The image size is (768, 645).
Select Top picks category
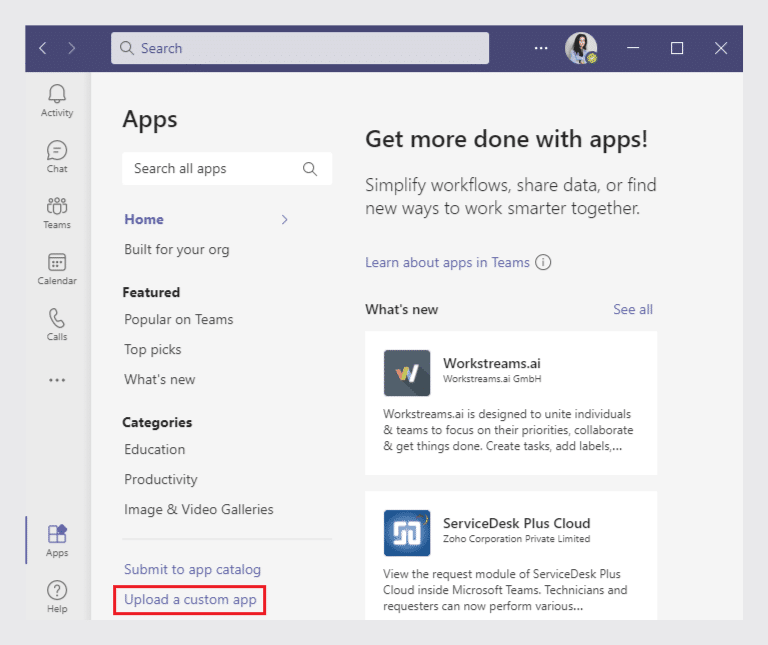[x=153, y=350]
